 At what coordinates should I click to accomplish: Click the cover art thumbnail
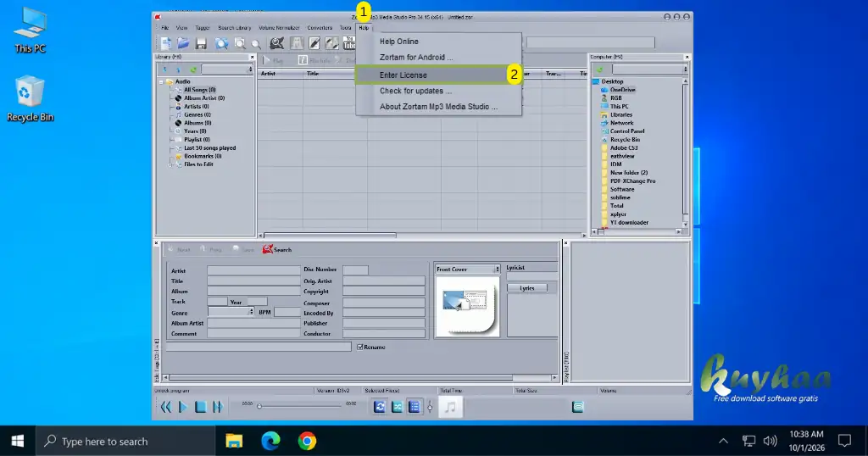click(467, 305)
